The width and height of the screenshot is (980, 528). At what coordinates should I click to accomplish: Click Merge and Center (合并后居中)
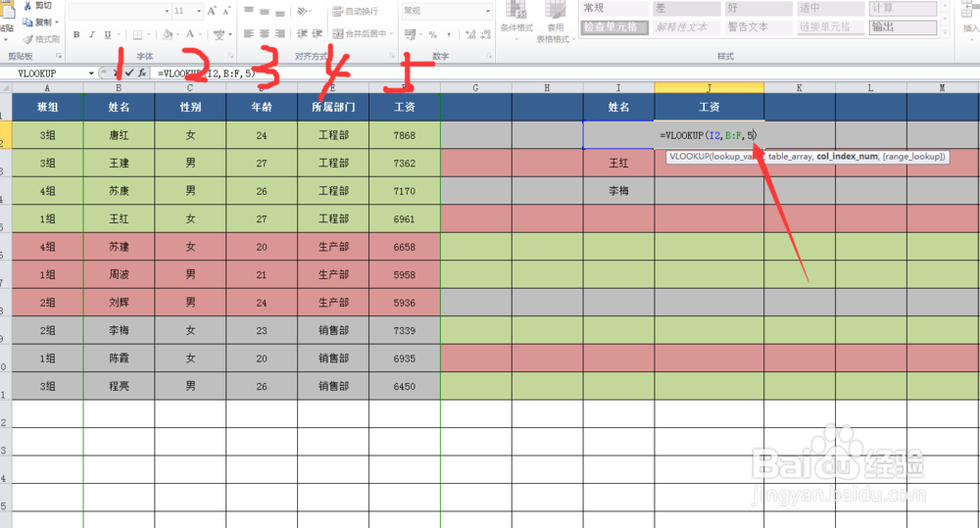(360, 33)
